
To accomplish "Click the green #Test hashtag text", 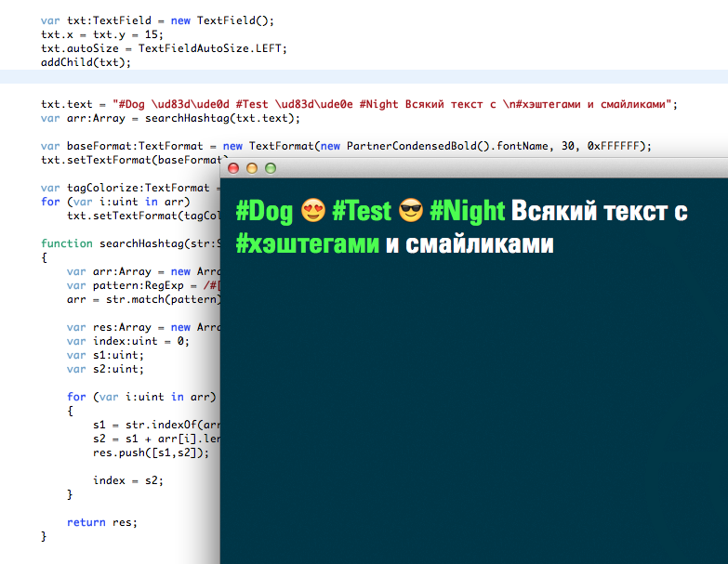I will (363, 211).
